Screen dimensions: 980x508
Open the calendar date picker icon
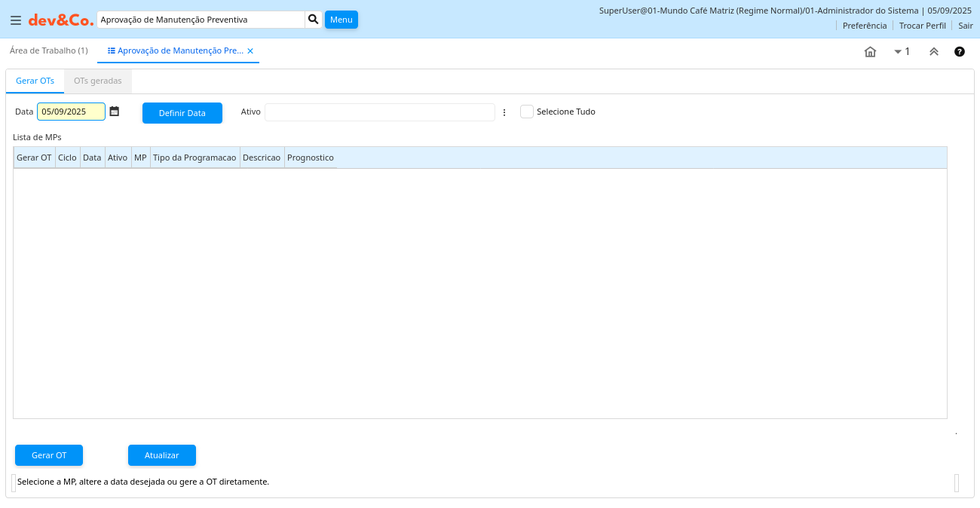pyautogui.click(x=115, y=112)
